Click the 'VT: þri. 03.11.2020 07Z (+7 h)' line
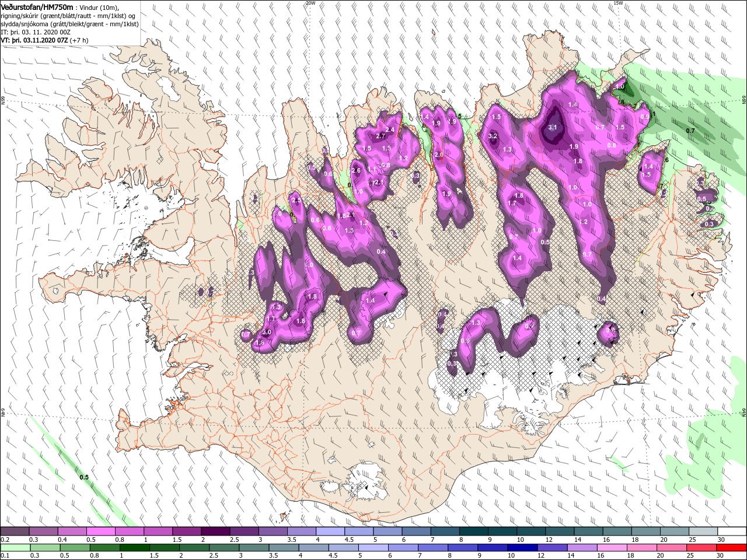The width and height of the screenshot is (747, 560). pyautogui.click(x=45, y=40)
